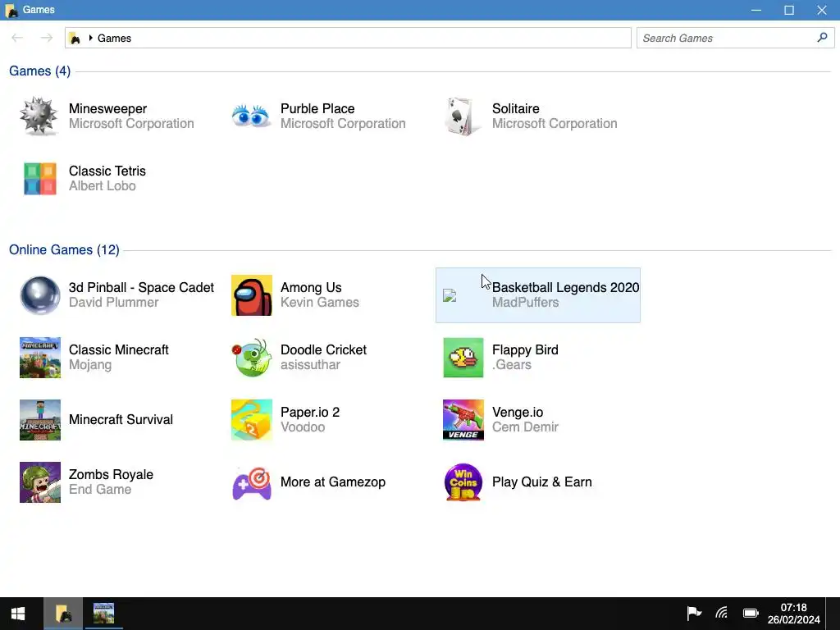
Task: Open the Flappy Bird yellow bird icon
Action: 463,358
